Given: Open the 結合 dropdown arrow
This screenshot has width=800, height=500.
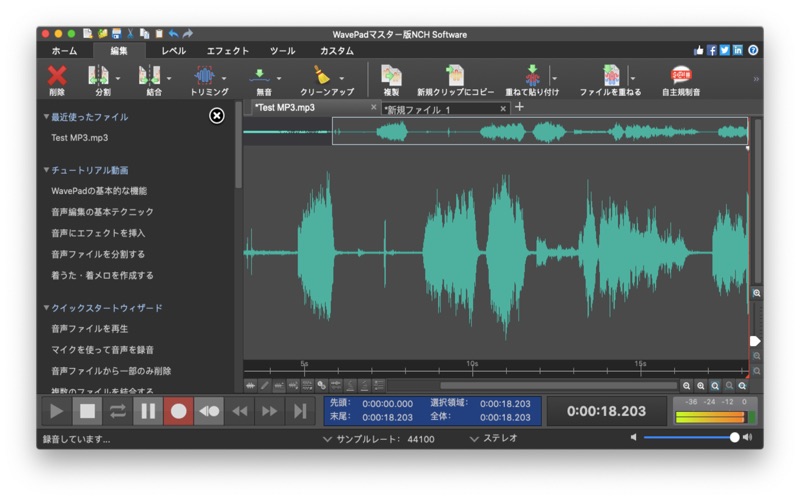Looking at the screenshot, I should pyautogui.click(x=169, y=78).
